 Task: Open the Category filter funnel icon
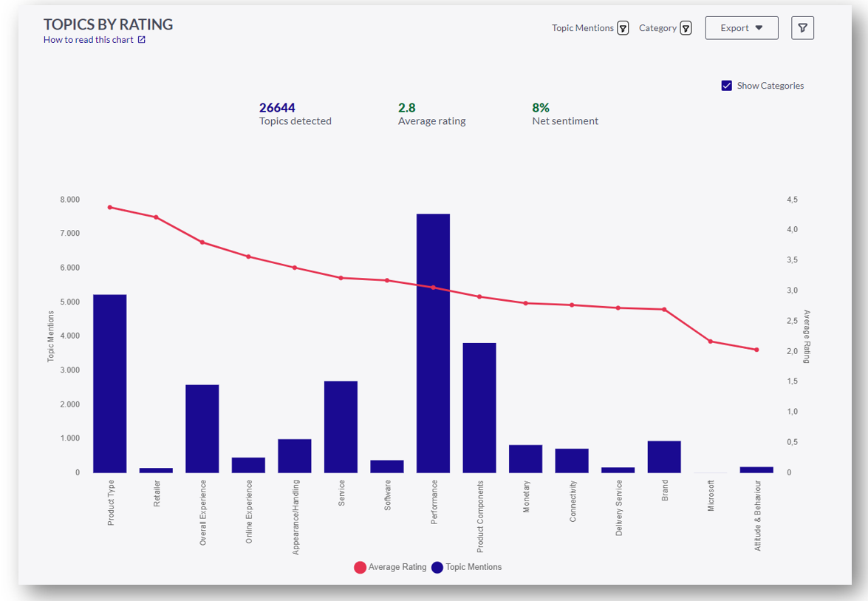686,27
